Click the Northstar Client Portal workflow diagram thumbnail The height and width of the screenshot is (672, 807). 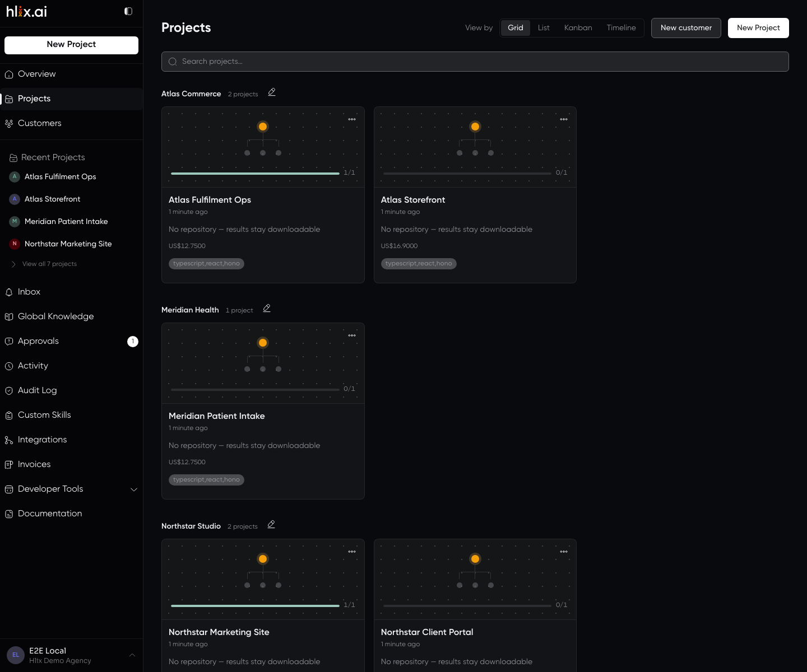[475, 572]
